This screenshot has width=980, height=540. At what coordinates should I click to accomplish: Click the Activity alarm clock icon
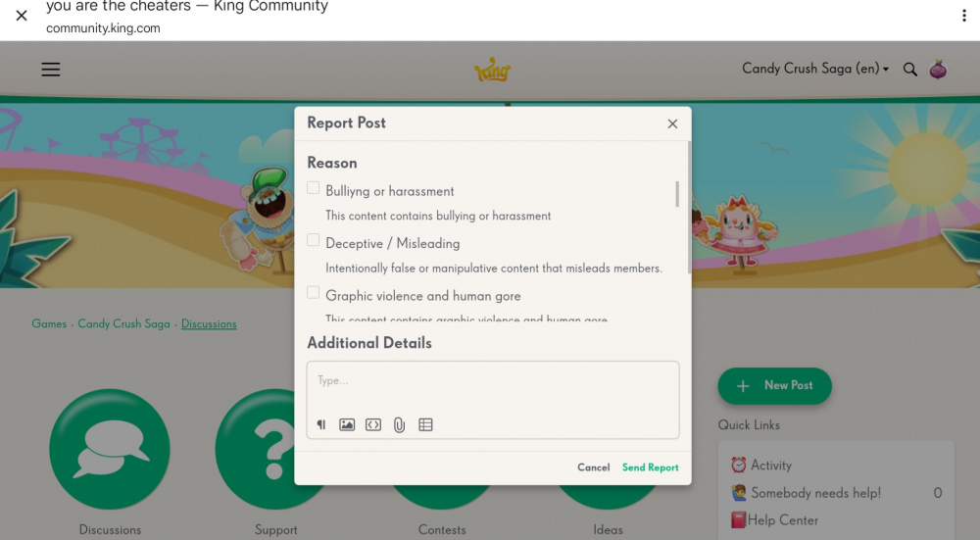(739, 465)
